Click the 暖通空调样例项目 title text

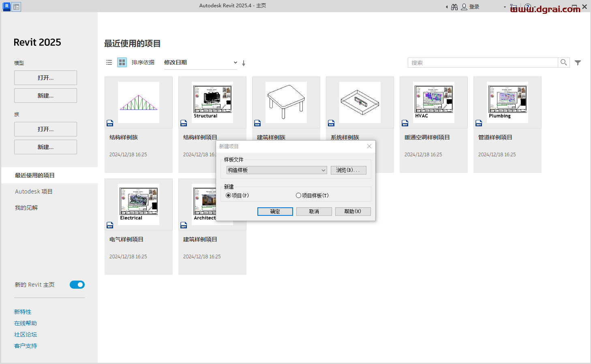coord(427,137)
